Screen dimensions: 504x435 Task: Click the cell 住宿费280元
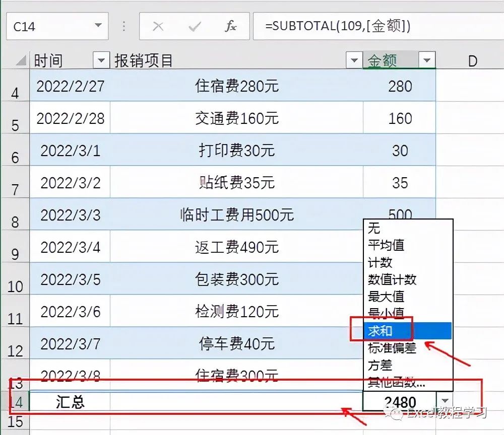236,86
